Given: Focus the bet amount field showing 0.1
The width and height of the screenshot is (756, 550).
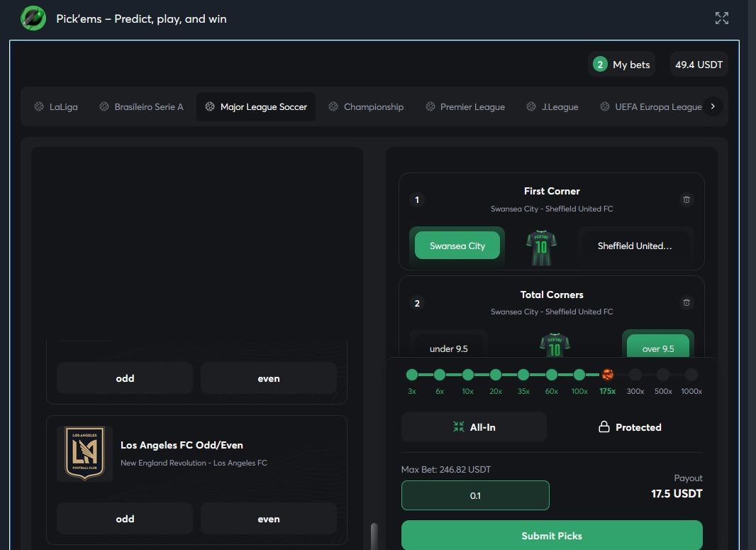Looking at the screenshot, I should point(475,495).
